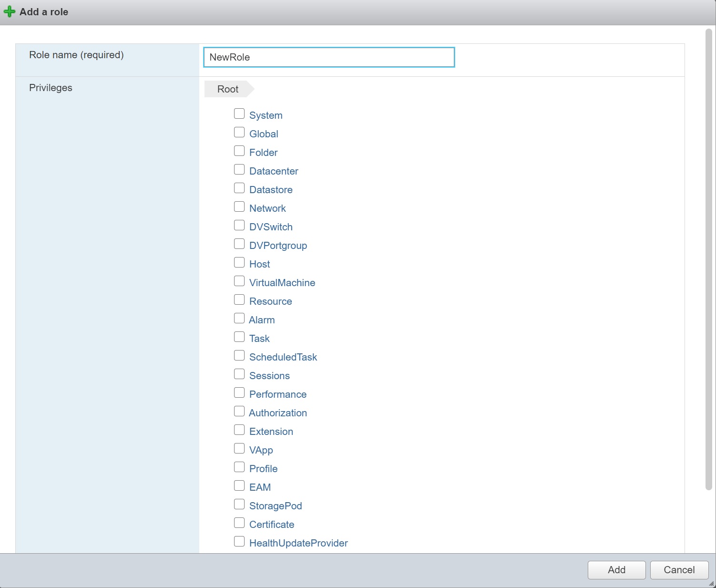Viewport: 716px width, 588px height.
Task: Check the Datastore privilege box
Action: click(x=239, y=188)
